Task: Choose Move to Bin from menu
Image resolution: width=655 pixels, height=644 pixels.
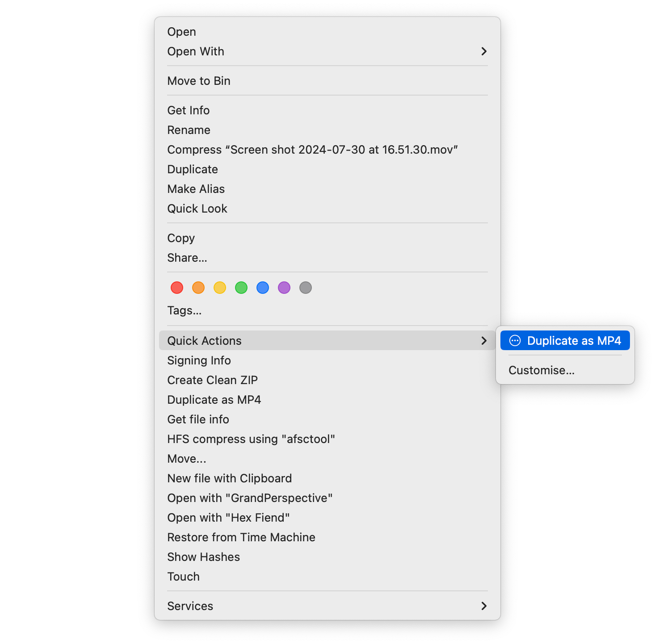Action: [199, 81]
